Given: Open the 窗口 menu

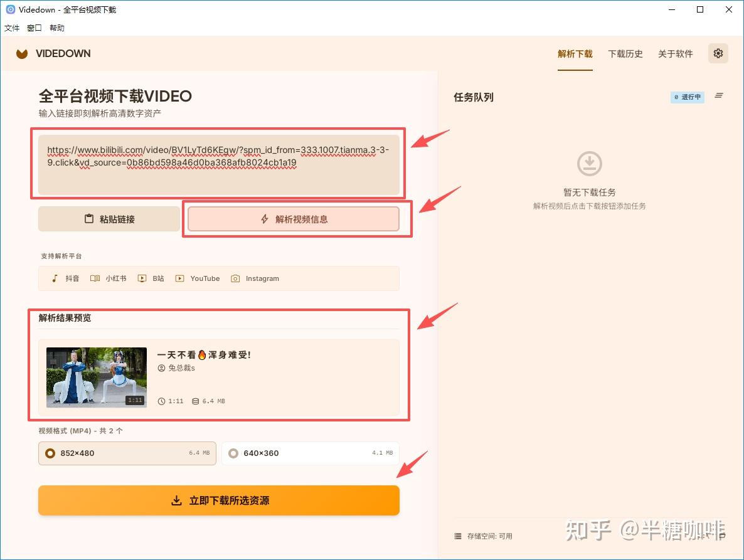Looking at the screenshot, I should click(34, 28).
